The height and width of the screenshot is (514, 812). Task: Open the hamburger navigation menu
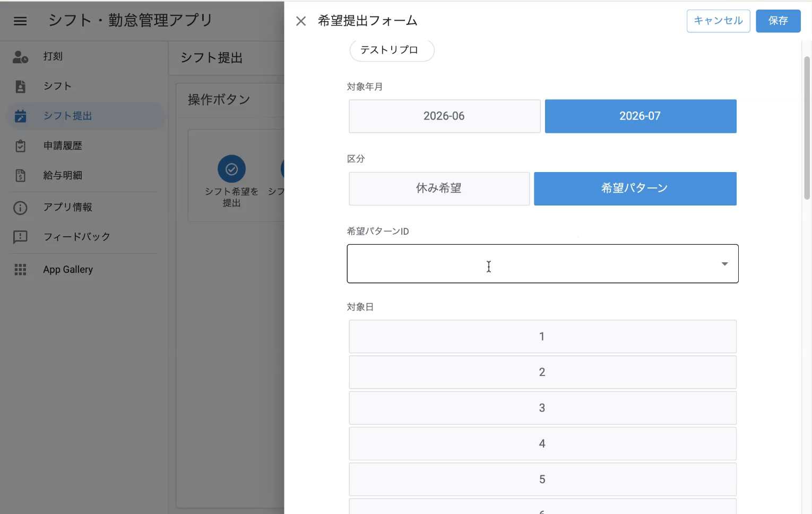tap(20, 21)
